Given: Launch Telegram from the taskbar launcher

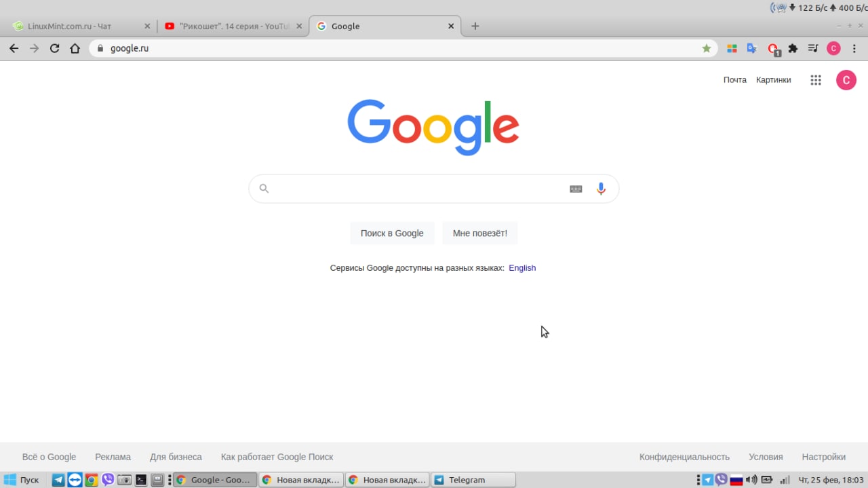Looking at the screenshot, I should 58,480.
